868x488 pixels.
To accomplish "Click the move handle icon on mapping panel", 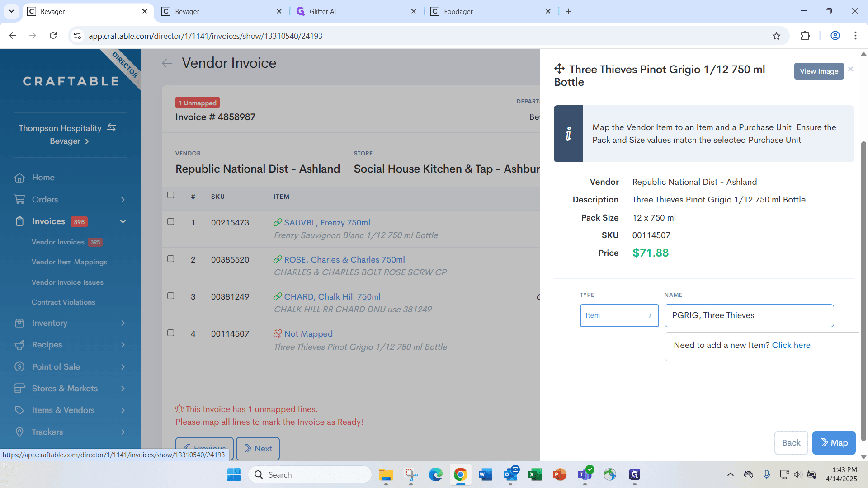I will click(x=559, y=69).
